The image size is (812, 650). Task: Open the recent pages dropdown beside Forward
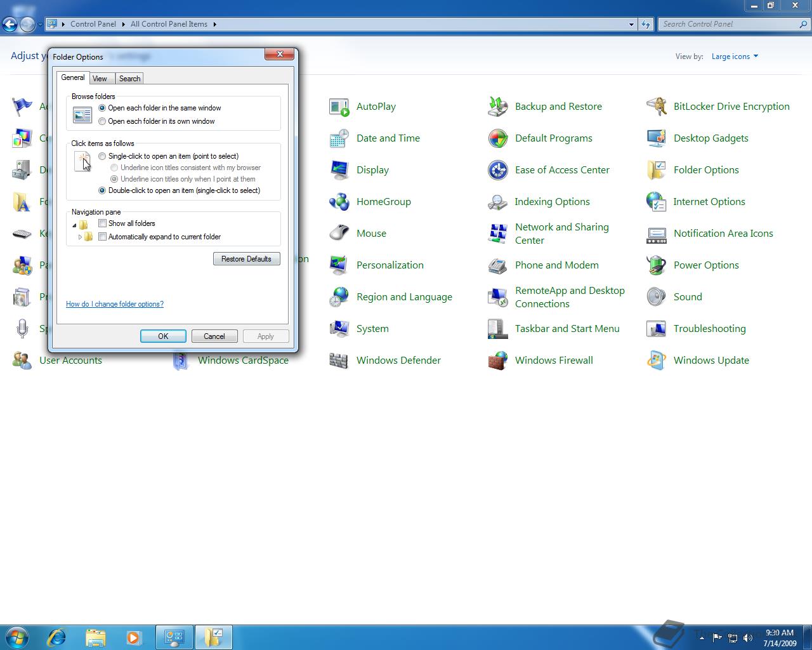tap(40, 25)
